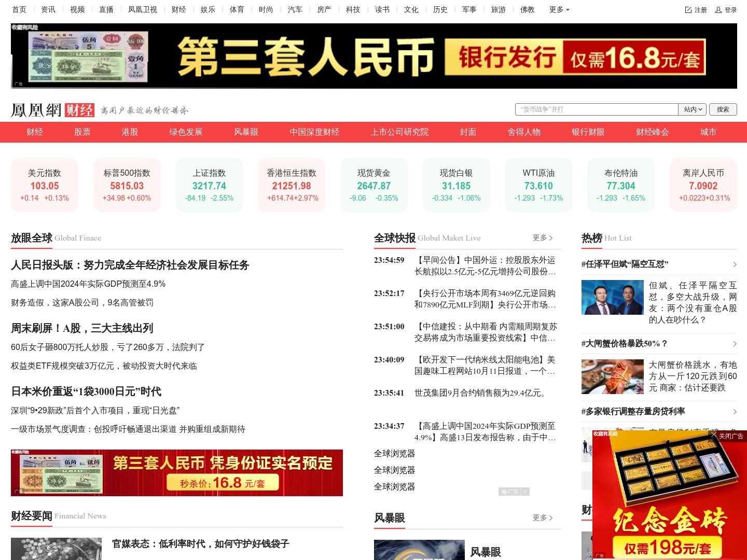Select 银行财眼 in red nav bar
Image resolution: width=747 pixels, height=560 pixels.
[x=588, y=132]
